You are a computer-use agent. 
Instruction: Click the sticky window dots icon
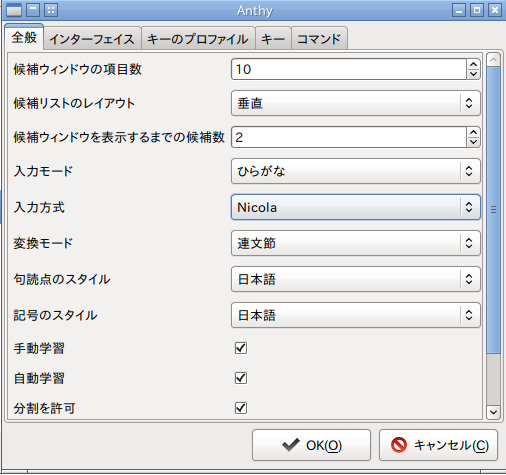click(51, 10)
